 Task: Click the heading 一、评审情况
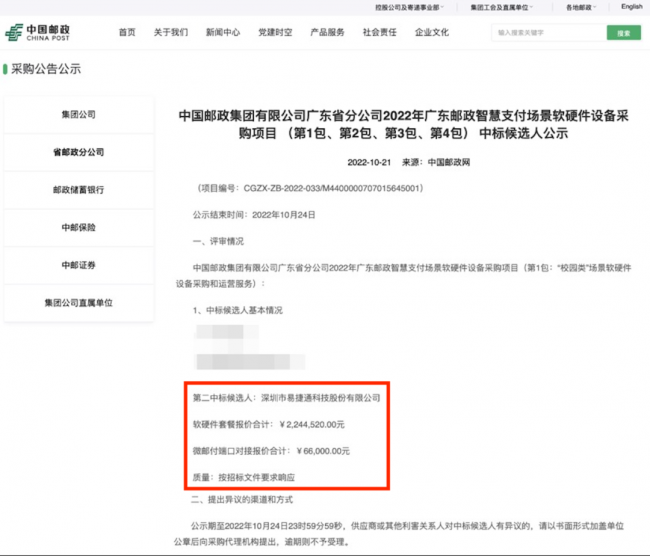coord(218,241)
